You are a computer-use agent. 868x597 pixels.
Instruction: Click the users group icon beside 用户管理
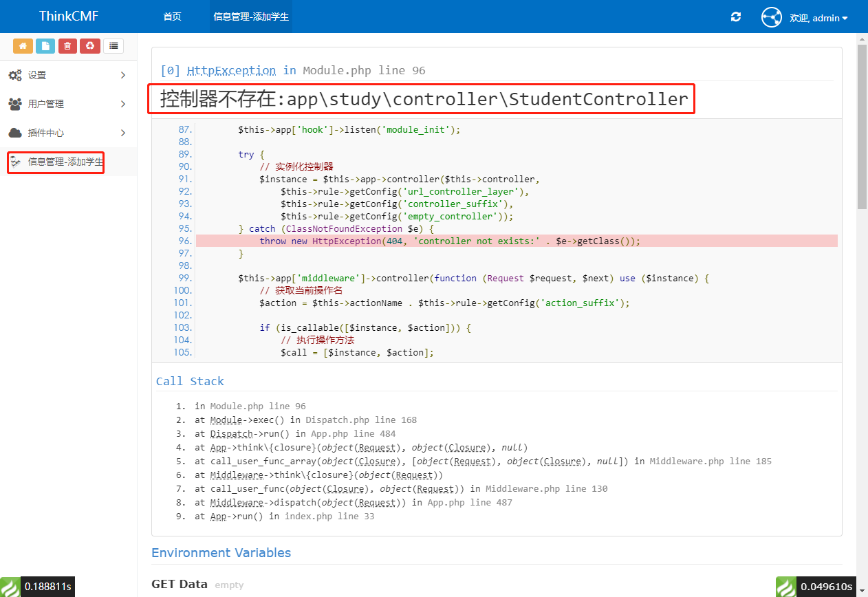point(15,104)
